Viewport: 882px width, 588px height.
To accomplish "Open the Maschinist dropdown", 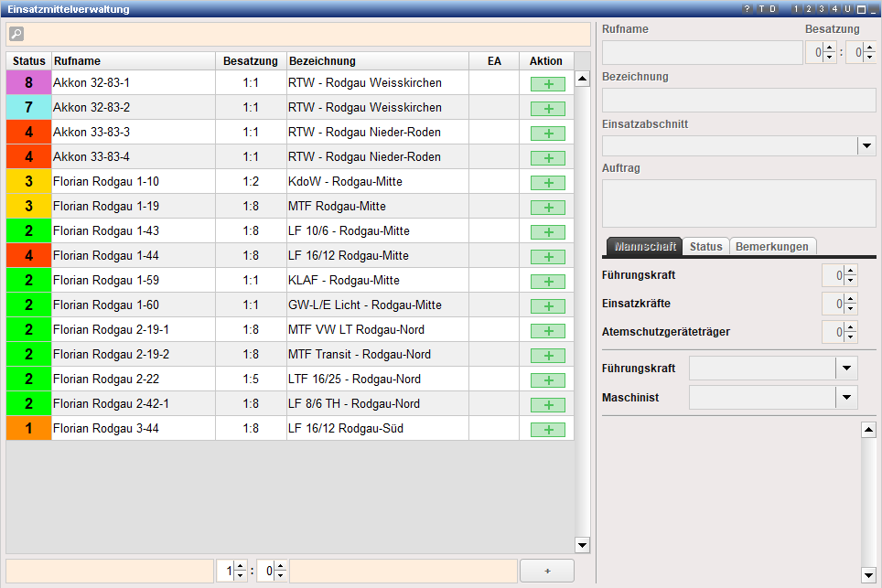I will point(847,397).
